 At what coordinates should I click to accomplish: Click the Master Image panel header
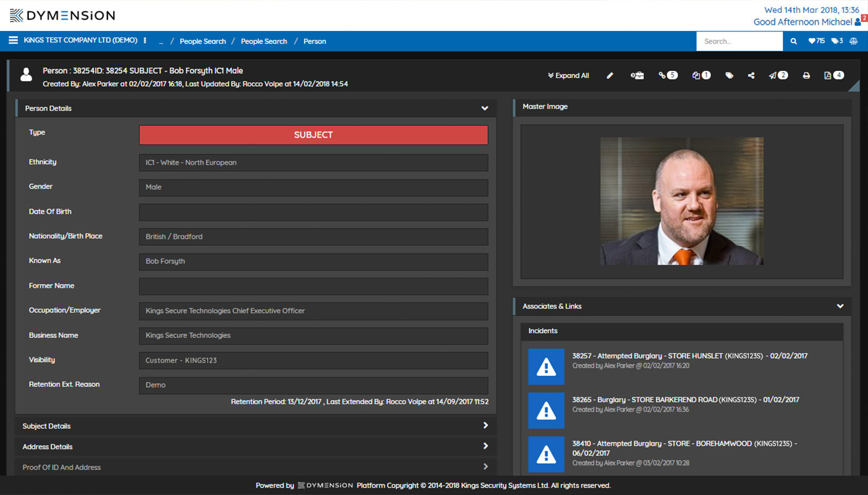click(682, 107)
